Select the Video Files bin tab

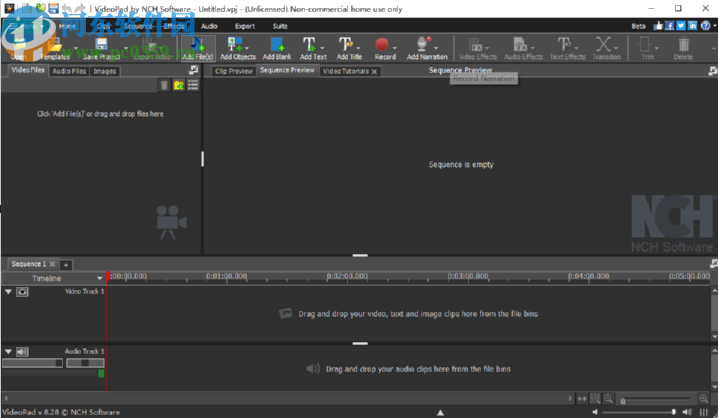point(28,70)
